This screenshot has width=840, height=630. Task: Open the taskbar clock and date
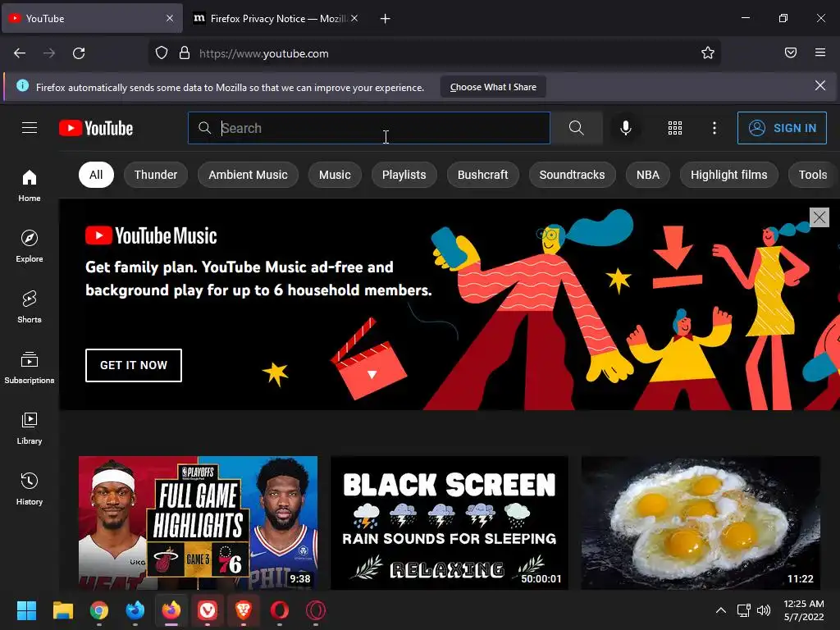tap(804, 610)
